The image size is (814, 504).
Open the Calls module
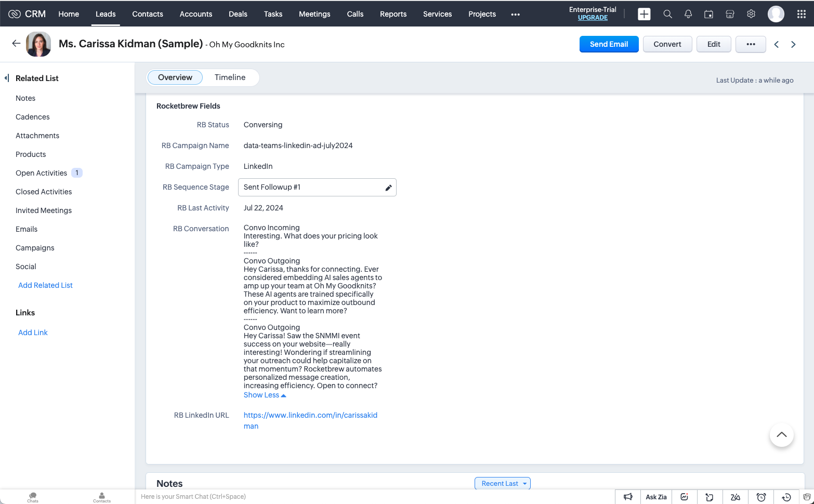(x=355, y=14)
